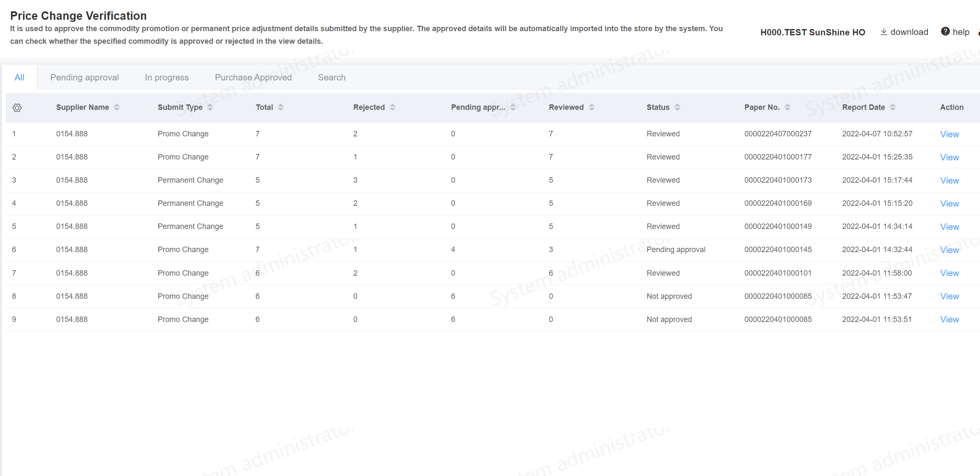Image resolution: width=980 pixels, height=476 pixels.
Task: Switch to the In progress tab
Action: point(167,77)
